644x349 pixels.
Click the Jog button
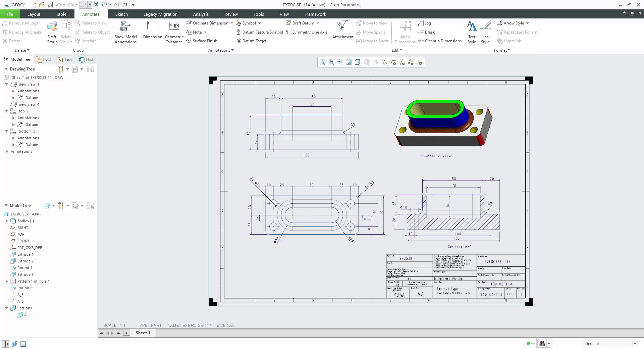pos(425,23)
